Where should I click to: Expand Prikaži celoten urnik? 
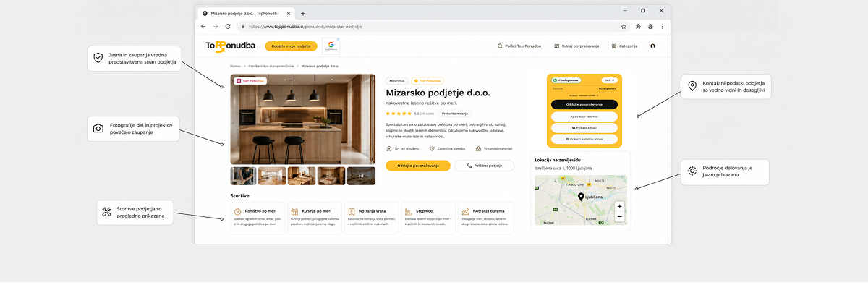click(x=583, y=95)
